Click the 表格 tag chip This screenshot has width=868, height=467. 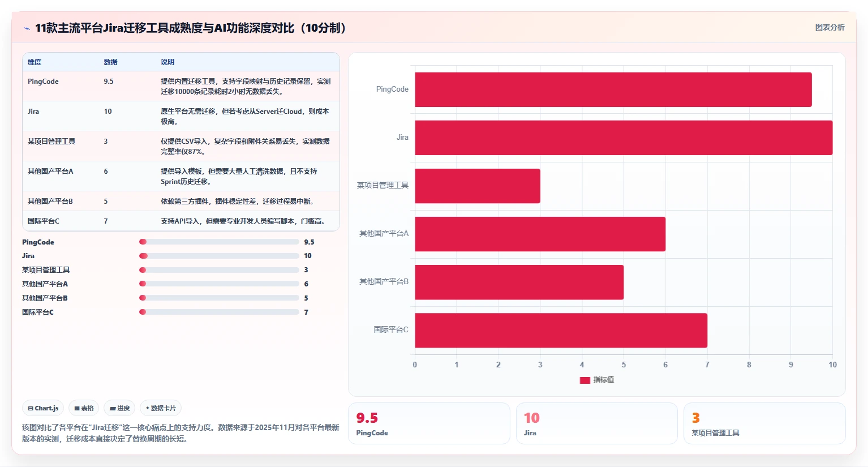pyautogui.click(x=84, y=408)
